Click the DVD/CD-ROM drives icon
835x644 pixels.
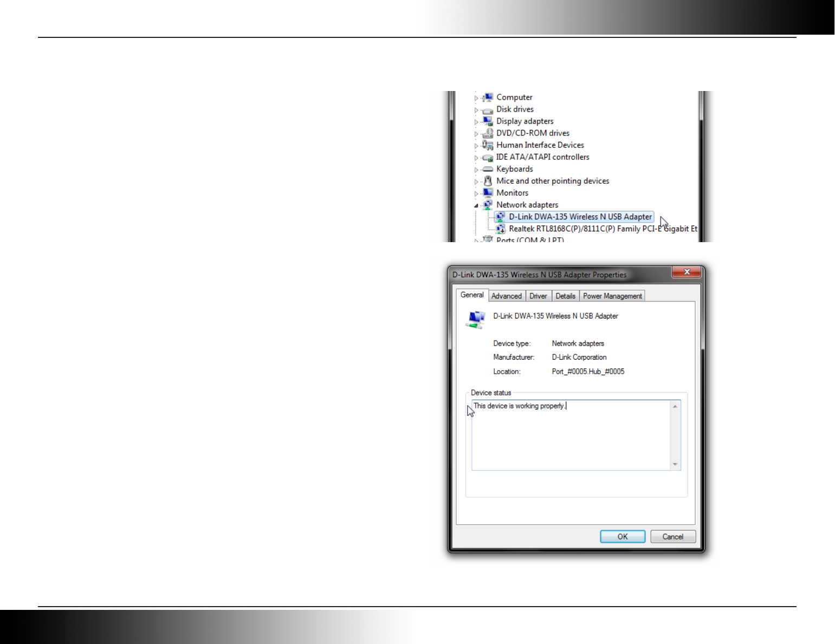point(488,133)
